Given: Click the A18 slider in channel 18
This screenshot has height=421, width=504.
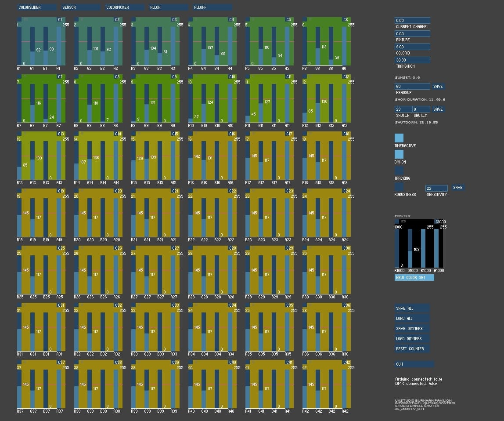Looking at the screenshot, I should pyautogui.click(x=344, y=160).
